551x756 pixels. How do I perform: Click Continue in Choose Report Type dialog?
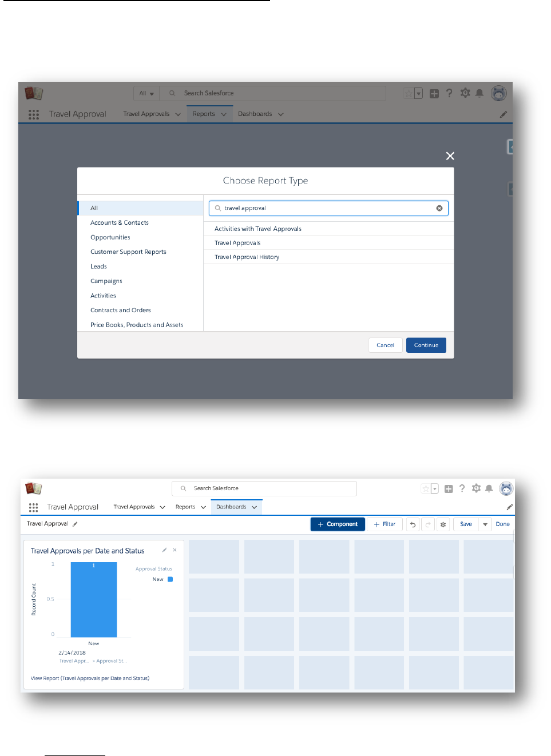point(426,345)
